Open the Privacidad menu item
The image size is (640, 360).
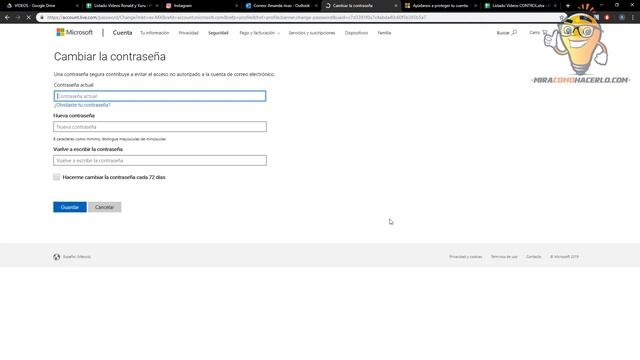pos(189,33)
